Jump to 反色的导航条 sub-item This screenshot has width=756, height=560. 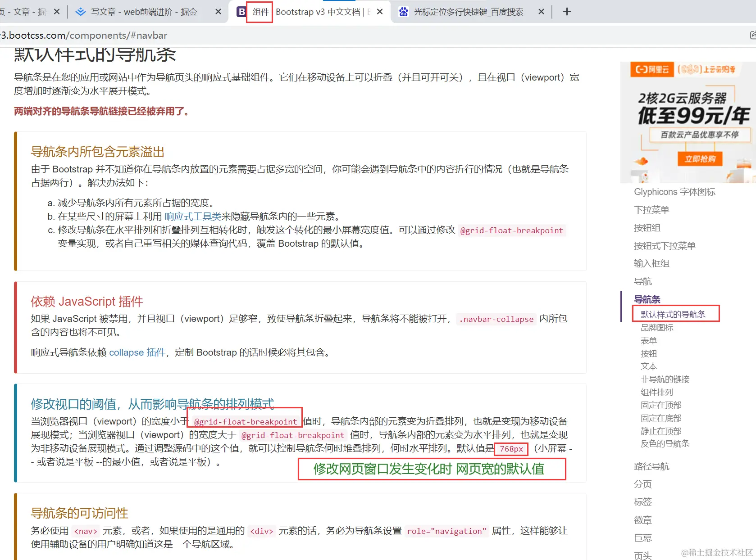pyautogui.click(x=665, y=444)
